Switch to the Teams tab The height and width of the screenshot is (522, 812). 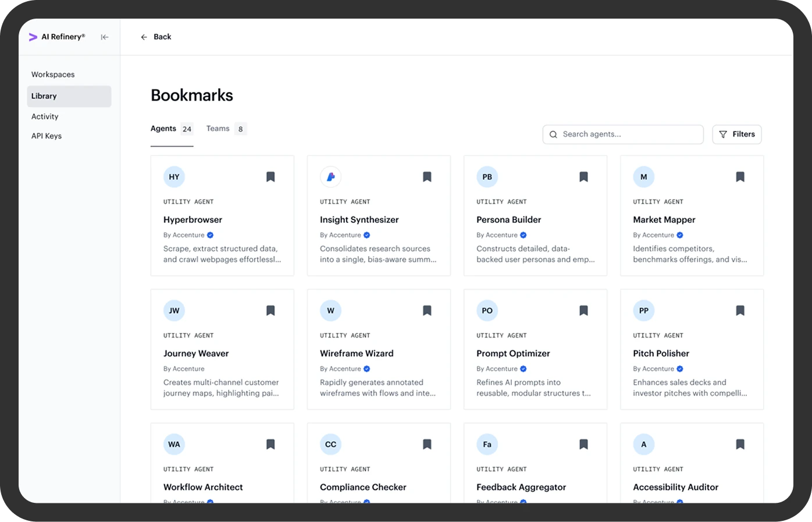(x=226, y=129)
